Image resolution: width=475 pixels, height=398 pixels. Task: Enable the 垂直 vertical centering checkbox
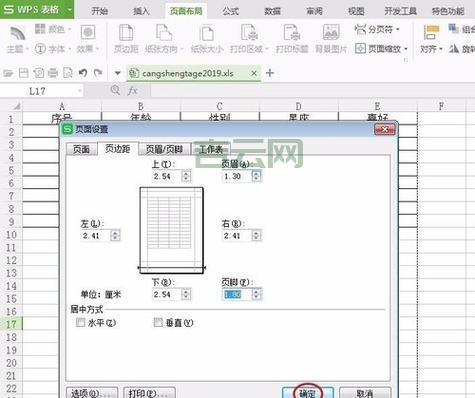(158, 322)
